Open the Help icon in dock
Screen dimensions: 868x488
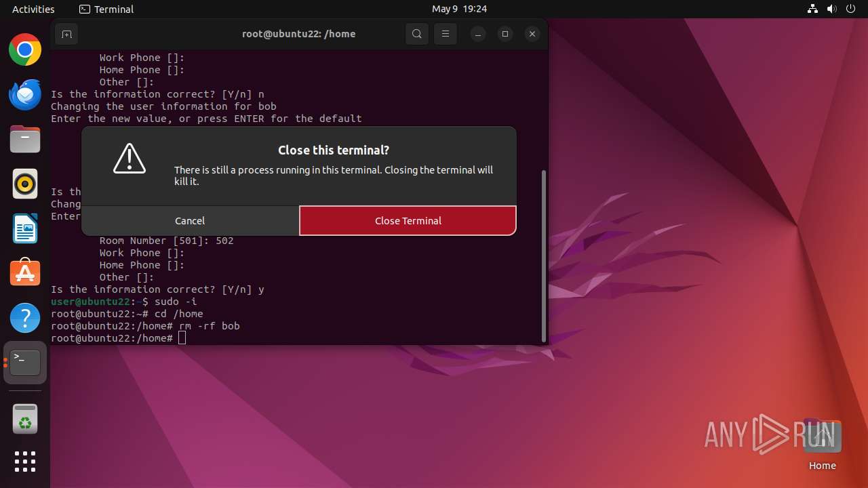25,317
